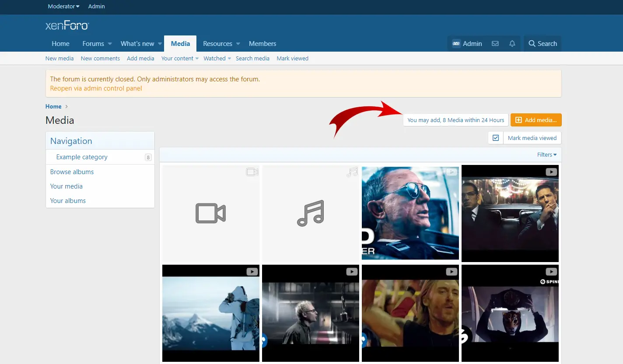
Task: Open the Admin link in top bar
Action: pos(97,6)
